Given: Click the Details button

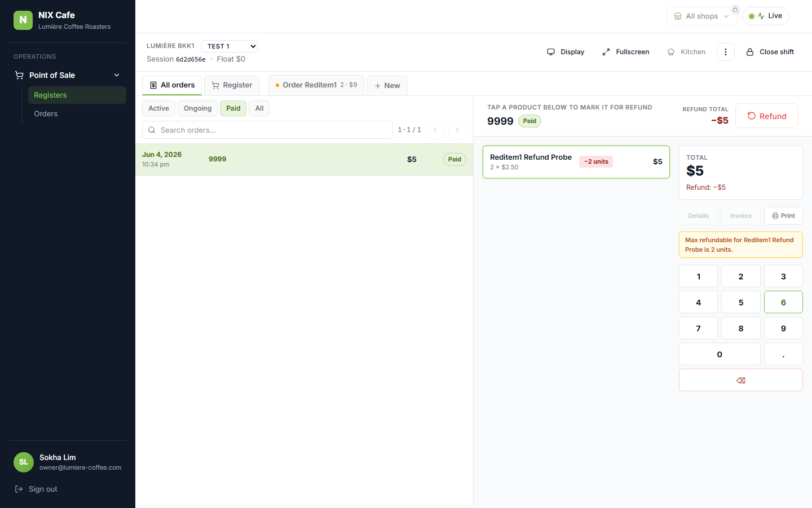Looking at the screenshot, I should [x=698, y=216].
